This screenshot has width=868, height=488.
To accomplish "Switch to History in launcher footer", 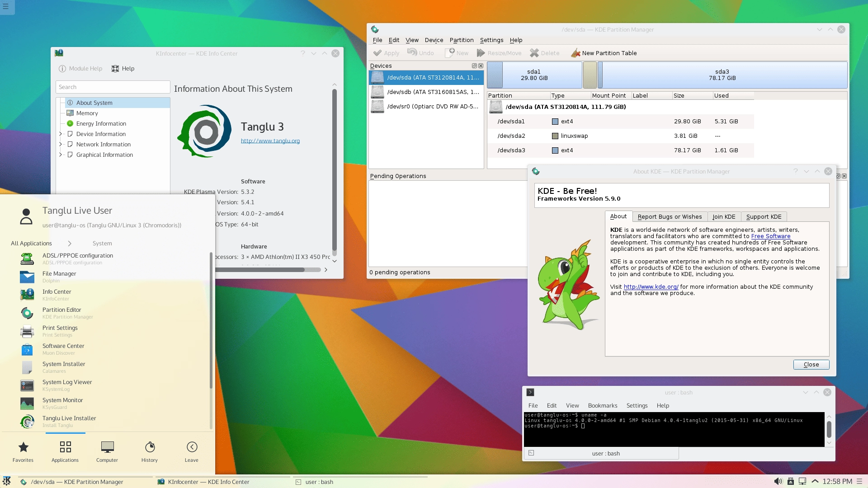I will tap(150, 452).
